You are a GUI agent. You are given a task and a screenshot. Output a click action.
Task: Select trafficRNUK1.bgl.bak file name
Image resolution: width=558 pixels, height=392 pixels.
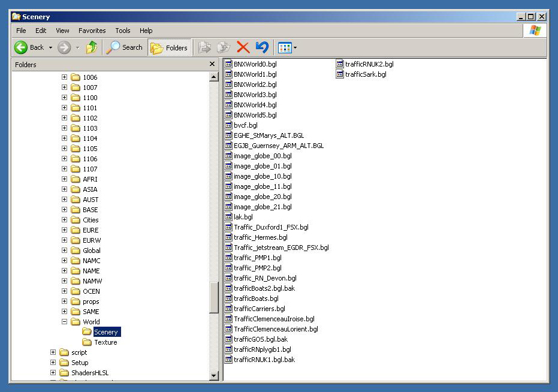(264, 360)
